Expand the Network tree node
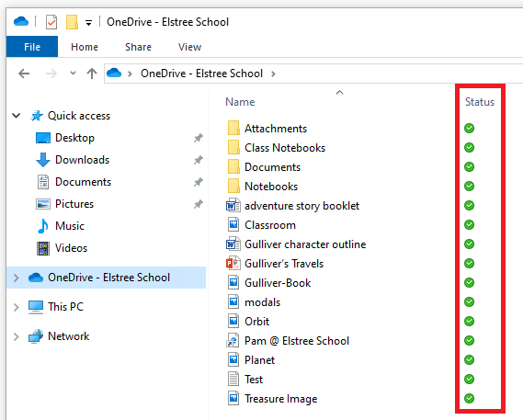 [x=16, y=336]
